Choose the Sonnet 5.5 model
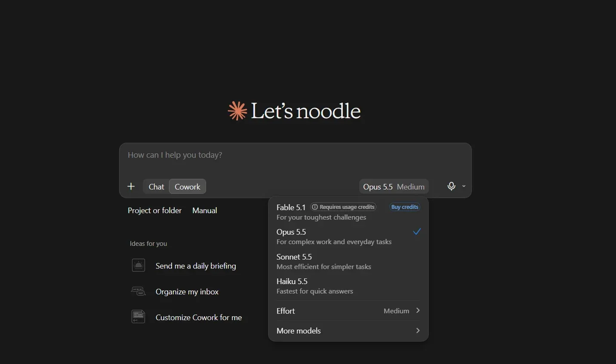616x364 pixels. (x=348, y=261)
